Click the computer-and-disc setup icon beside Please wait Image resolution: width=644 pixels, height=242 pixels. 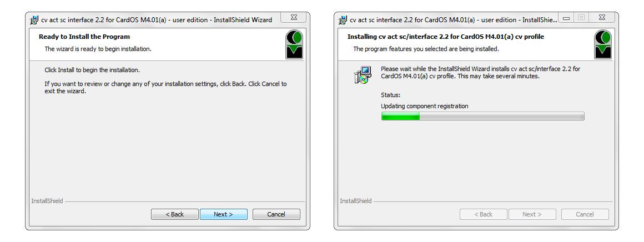[x=362, y=75]
